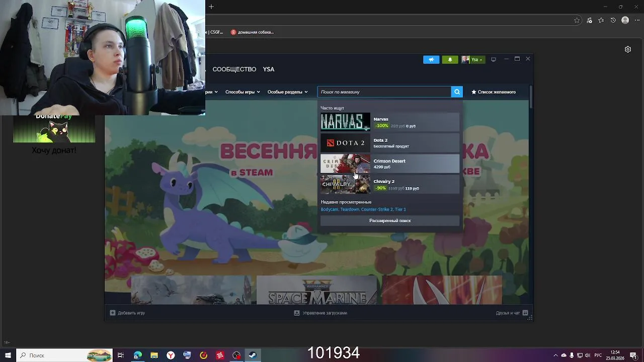This screenshot has height=362, width=644.
Task: Open the Windows notification center icon
Action: pyautogui.click(x=633, y=355)
